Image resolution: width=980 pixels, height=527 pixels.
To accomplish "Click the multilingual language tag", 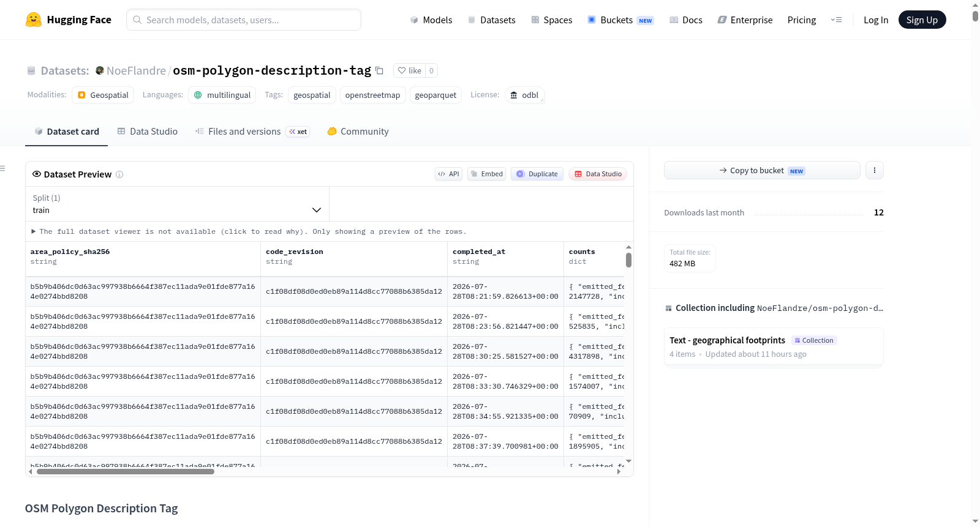I will coord(222,95).
